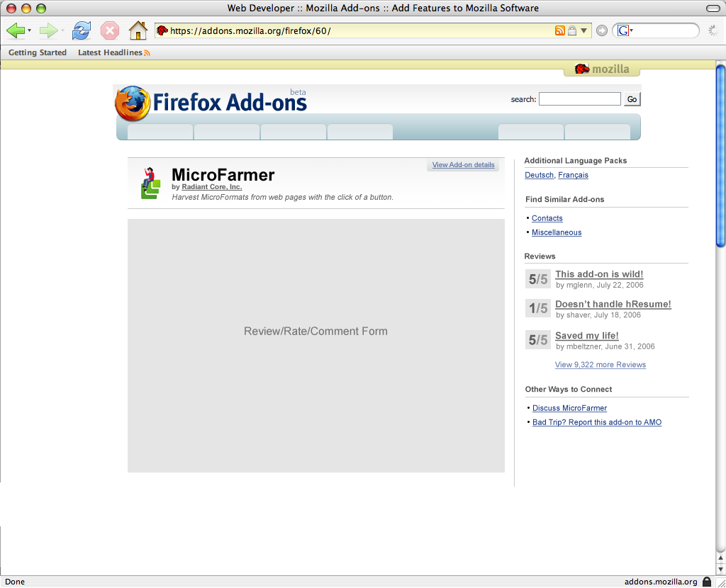Click the 'Other Ways to Connect' heading

tap(569, 389)
